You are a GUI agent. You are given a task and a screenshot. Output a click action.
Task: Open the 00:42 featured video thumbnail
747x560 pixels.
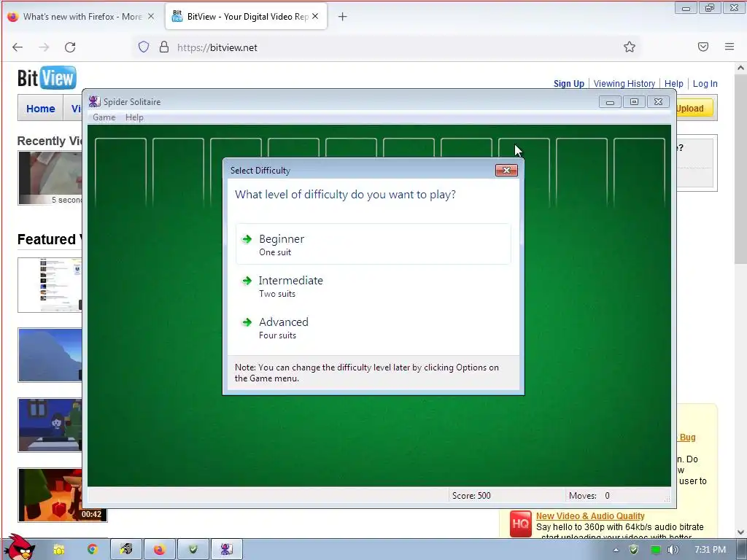[63, 495]
